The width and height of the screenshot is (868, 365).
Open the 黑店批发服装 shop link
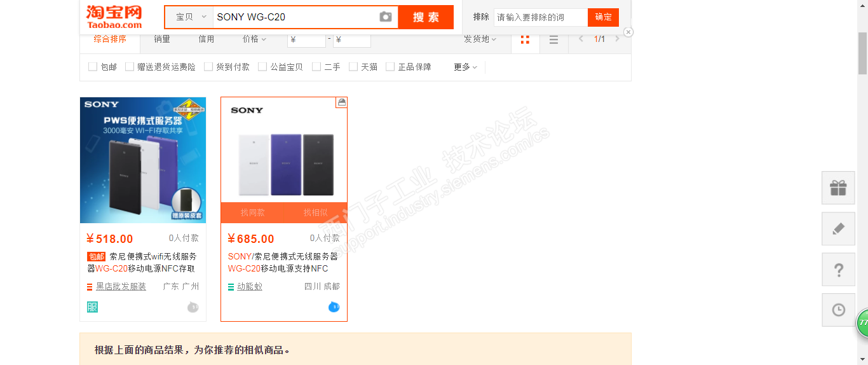[x=121, y=287]
